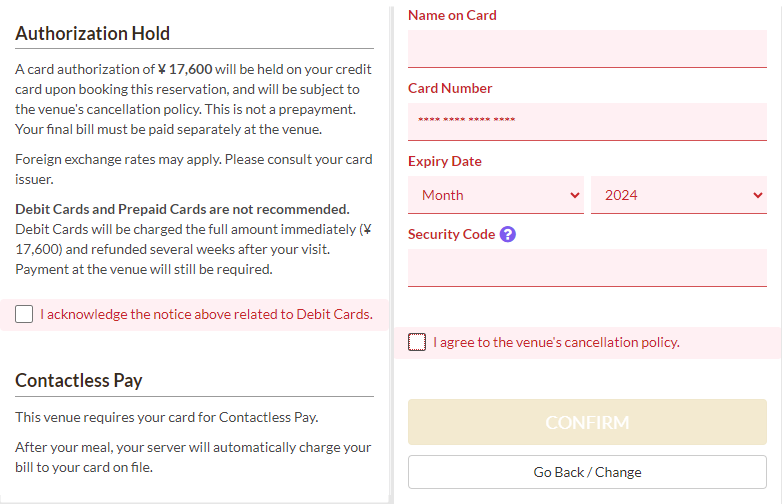This screenshot has width=782, height=504.
Task: Select the Security Code input box
Action: click(x=587, y=268)
